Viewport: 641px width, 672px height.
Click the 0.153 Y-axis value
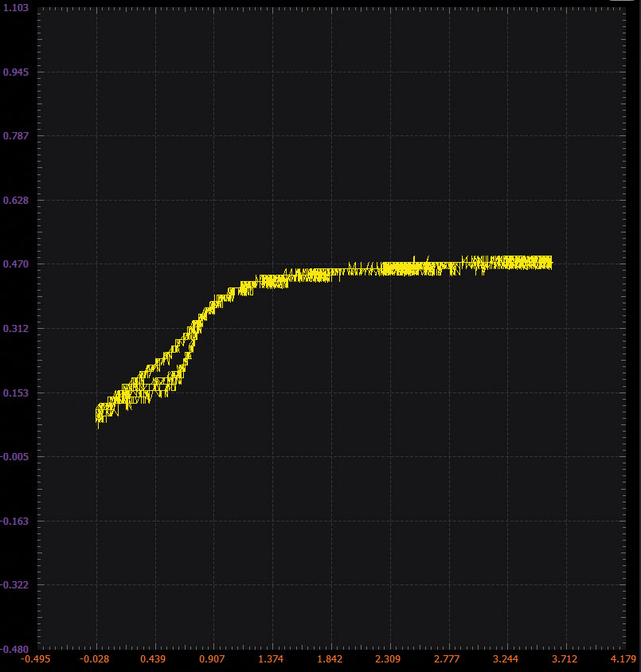(x=16, y=393)
